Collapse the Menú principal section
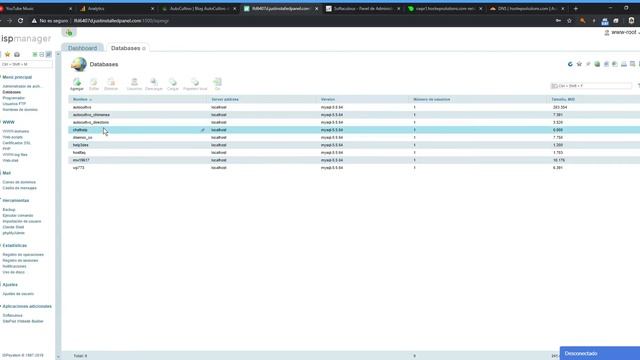Image resolution: width=640 pixels, height=360 pixels. [x=17, y=77]
